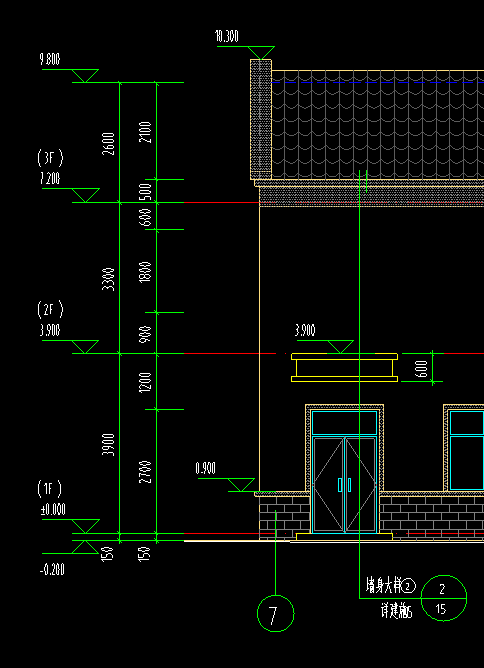
Task: Select the window to the right of the door
Action: click(467, 450)
